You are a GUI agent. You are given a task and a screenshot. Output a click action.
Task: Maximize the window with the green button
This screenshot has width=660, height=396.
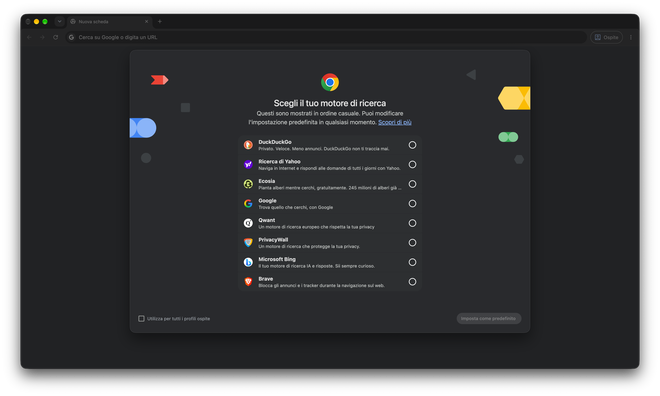(45, 21)
